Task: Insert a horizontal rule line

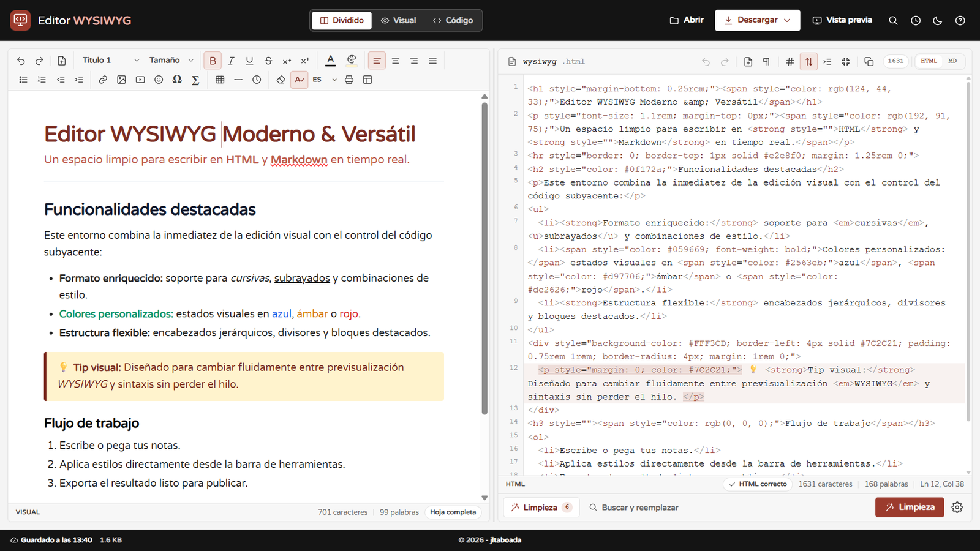Action: [x=238, y=80]
